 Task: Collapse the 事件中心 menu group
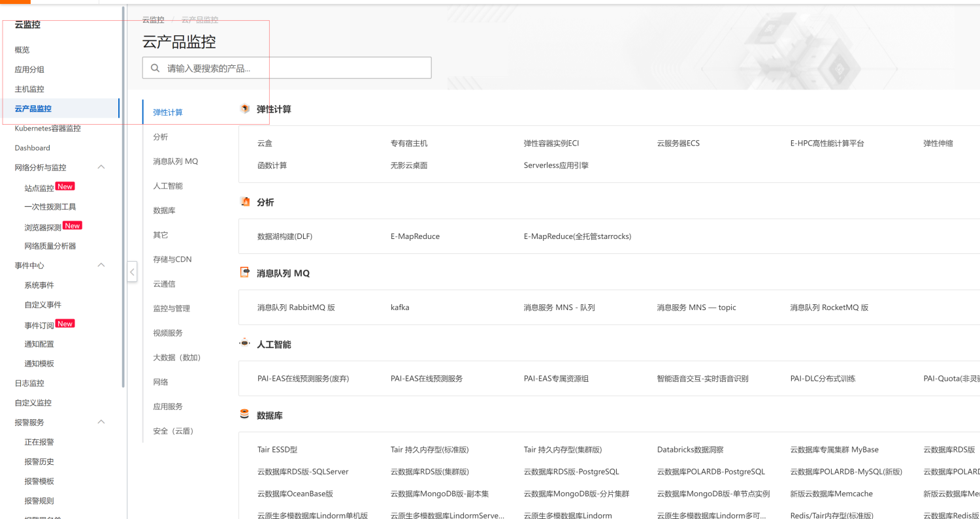pyautogui.click(x=101, y=265)
